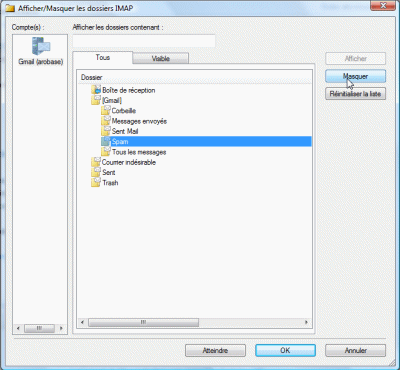This screenshot has height=370, width=400.
Task: Select the Corbeille folder name
Action: (124, 111)
